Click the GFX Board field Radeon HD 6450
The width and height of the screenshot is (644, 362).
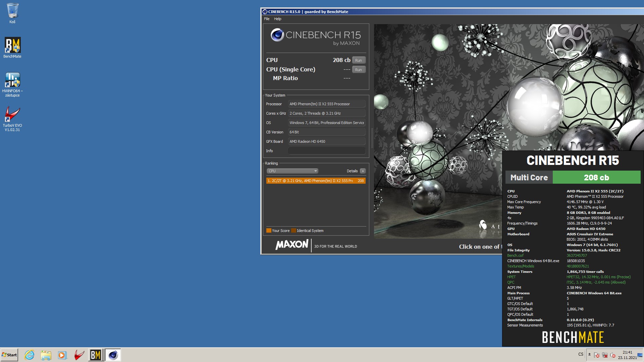coord(327,141)
